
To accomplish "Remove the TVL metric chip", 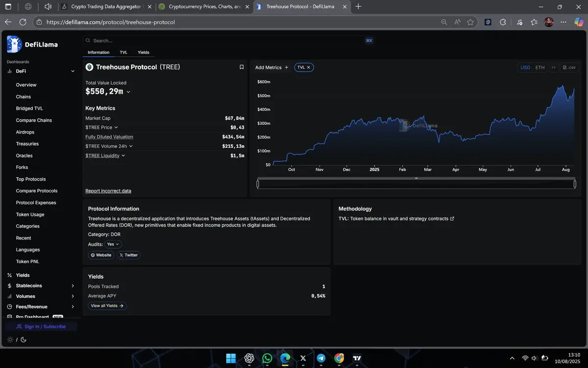I will [308, 67].
